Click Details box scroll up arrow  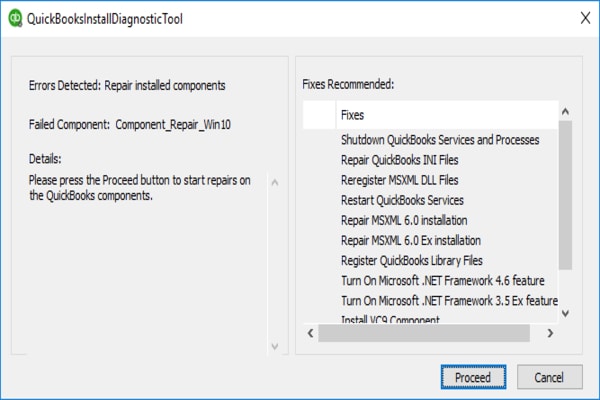click(275, 183)
